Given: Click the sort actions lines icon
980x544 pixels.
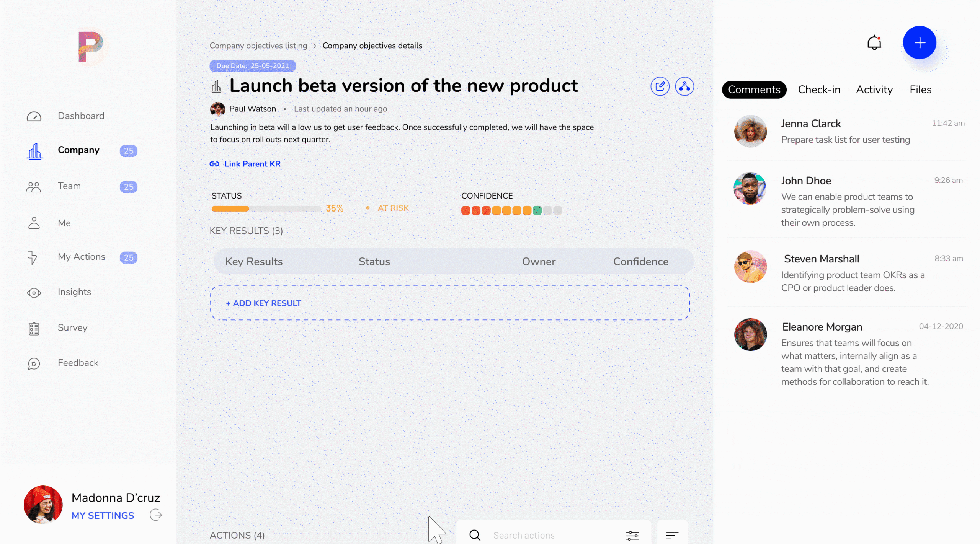Looking at the screenshot, I should pos(672,535).
